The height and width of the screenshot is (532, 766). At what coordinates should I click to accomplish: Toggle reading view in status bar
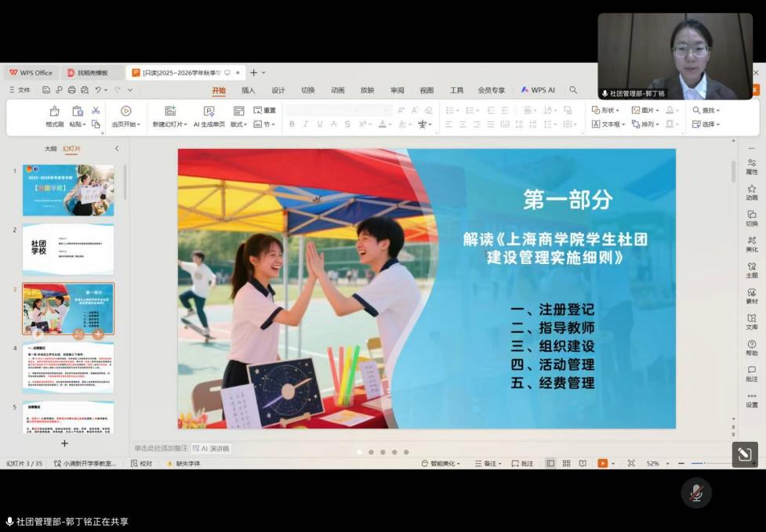pyautogui.click(x=582, y=464)
